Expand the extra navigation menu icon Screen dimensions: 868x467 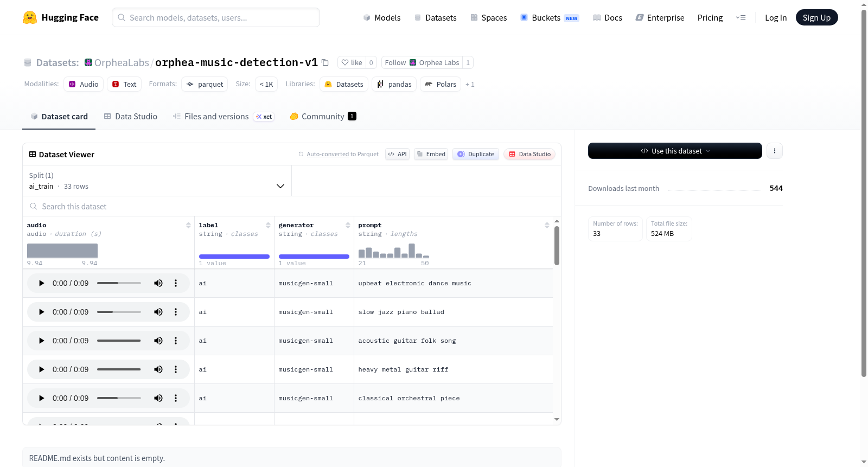(741, 17)
